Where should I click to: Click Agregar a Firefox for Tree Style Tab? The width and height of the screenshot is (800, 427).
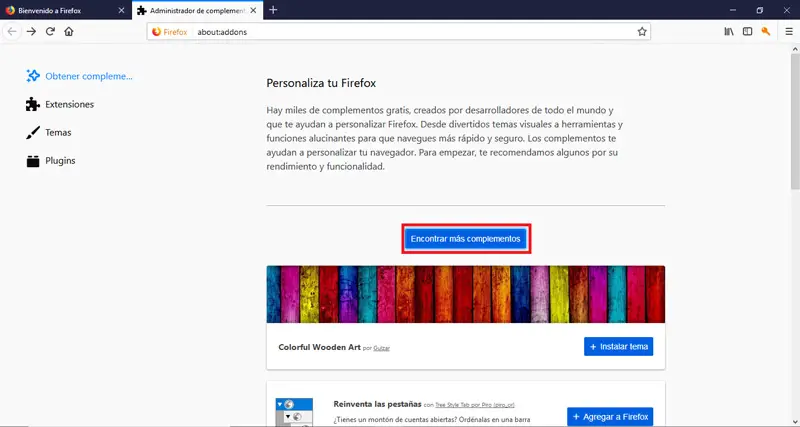pos(610,417)
